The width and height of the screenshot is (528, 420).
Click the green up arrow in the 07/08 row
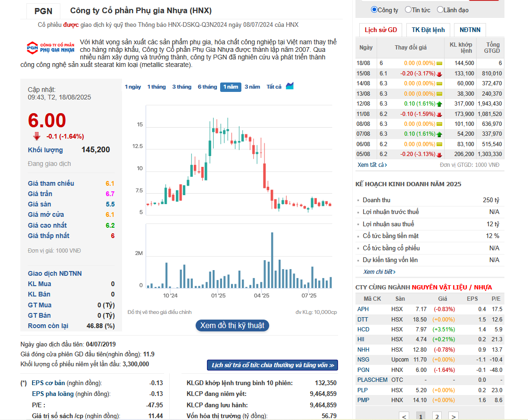pos(439,134)
